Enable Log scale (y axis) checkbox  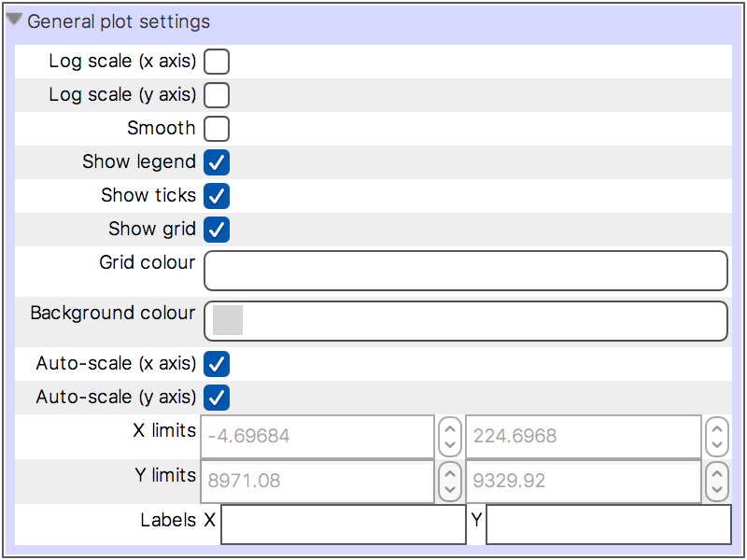point(217,95)
